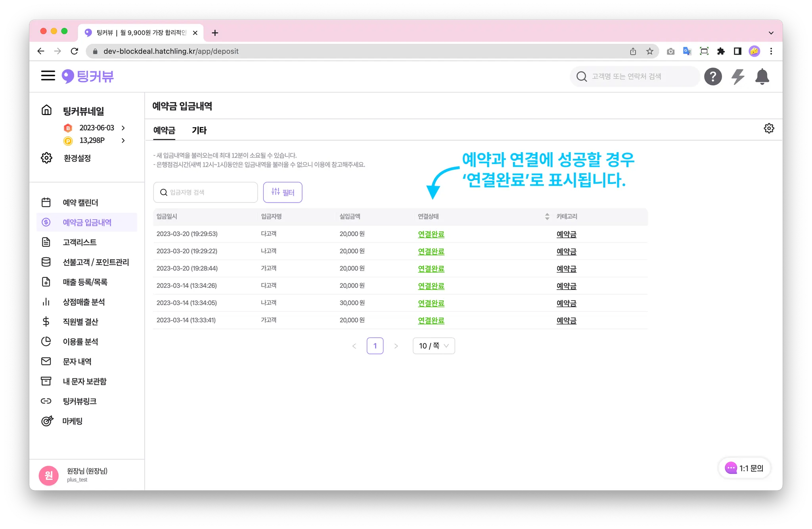Image resolution: width=812 pixels, height=529 pixels.
Task: Expand the 13,298P points chevron
Action: pos(123,141)
